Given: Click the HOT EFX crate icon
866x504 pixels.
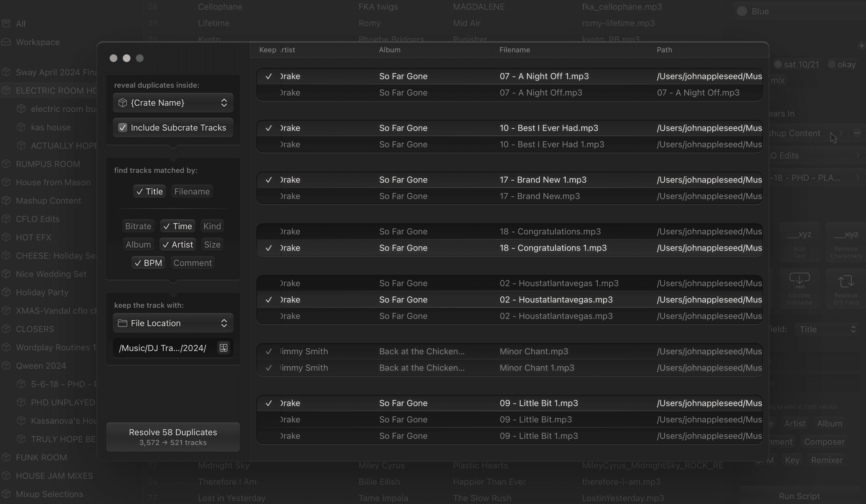Looking at the screenshot, I should tap(6, 237).
